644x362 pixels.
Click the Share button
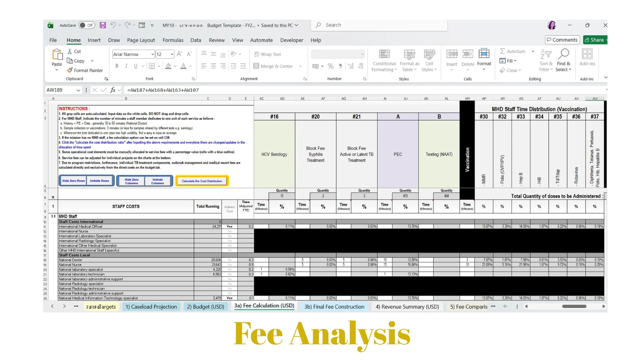pyautogui.click(x=594, y=40)
